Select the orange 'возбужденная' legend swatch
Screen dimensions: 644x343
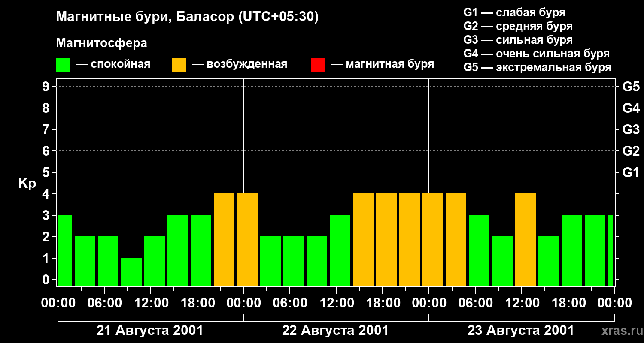pyautogui.click(x=179, y=65)
